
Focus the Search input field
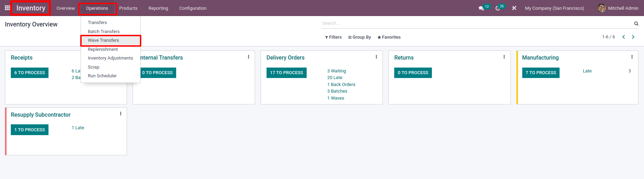[x=477, y=23]
